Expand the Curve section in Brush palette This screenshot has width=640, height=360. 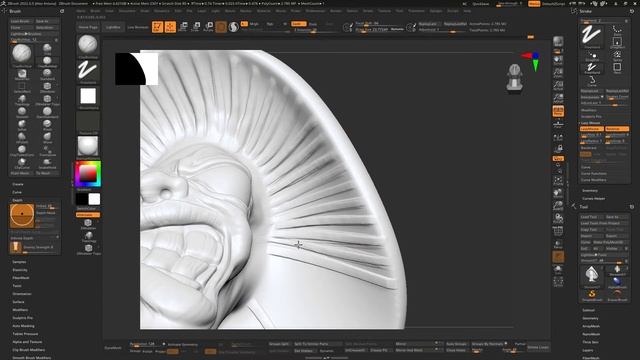point(17,192)
